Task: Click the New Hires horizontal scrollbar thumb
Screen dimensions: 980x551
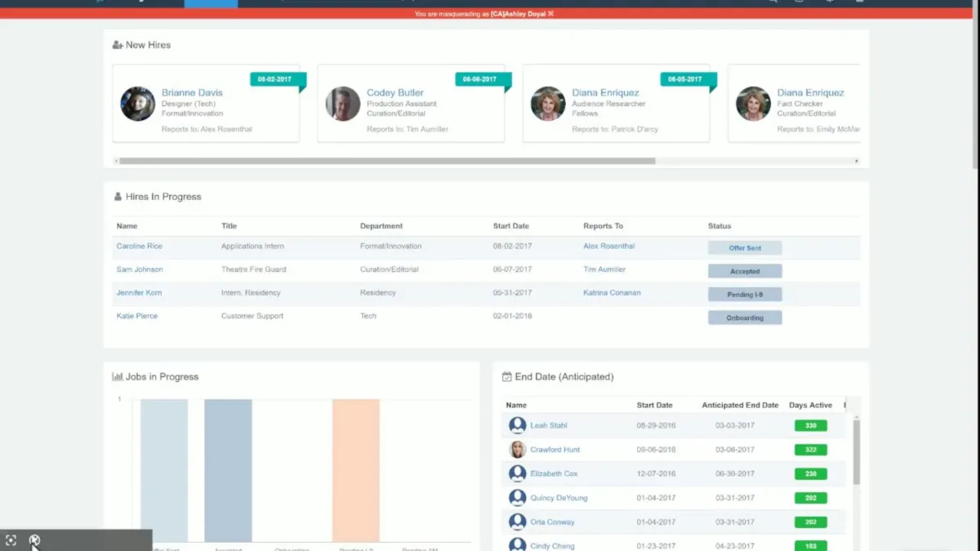Action: click(387, 161)
